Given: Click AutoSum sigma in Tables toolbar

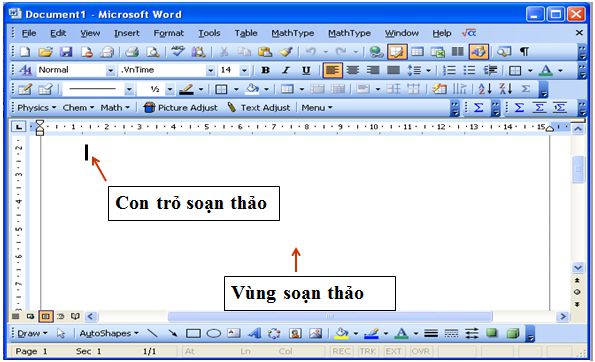Looking at the screenshot, I should (x=526, y=89).
